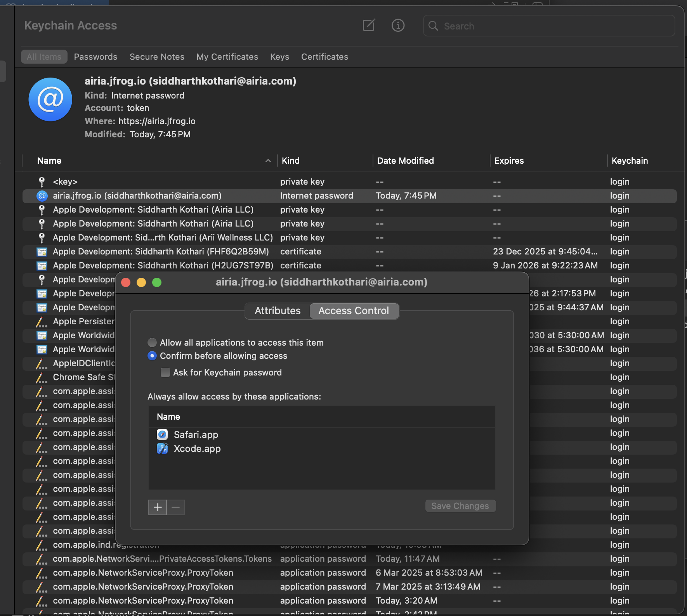
Task: Open the Passwords category tab
Action: [x=95, y=57]
